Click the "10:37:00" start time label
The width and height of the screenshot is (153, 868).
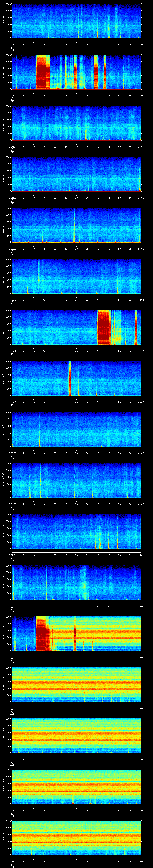(12, 810)
